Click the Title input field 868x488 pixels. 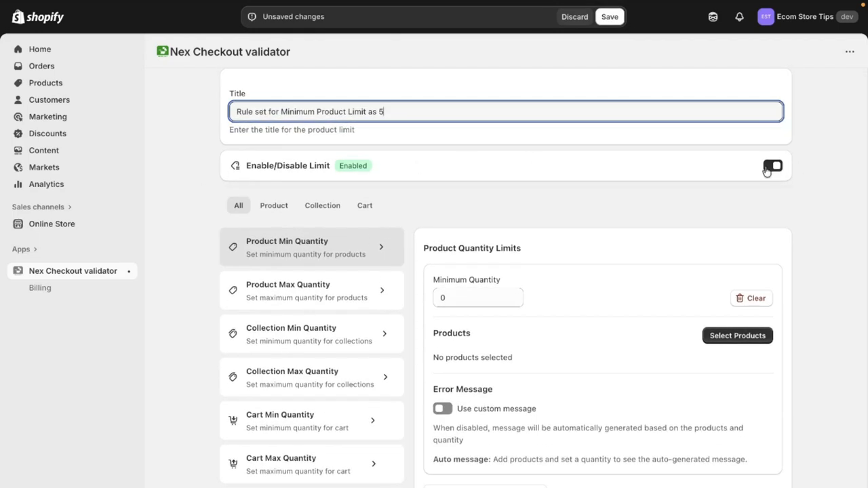(x=506, y=111)
